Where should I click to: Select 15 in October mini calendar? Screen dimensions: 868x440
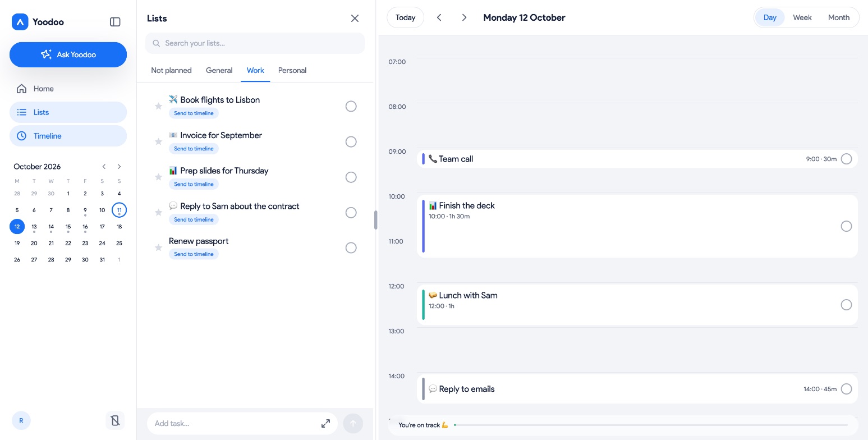[68, 227]
